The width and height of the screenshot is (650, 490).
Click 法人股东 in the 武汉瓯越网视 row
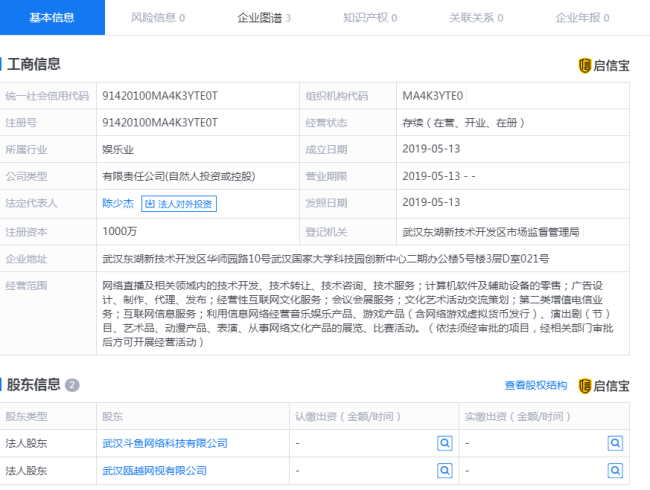click(26, 471)
